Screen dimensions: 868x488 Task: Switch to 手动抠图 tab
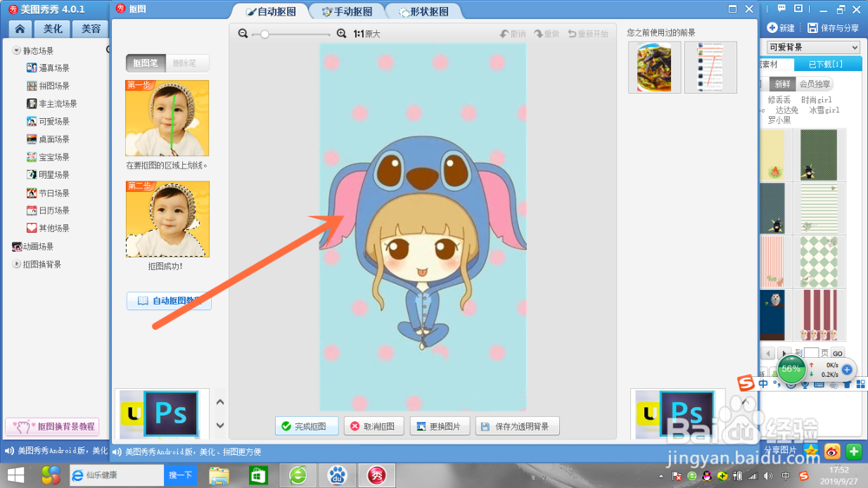[348, 11]
